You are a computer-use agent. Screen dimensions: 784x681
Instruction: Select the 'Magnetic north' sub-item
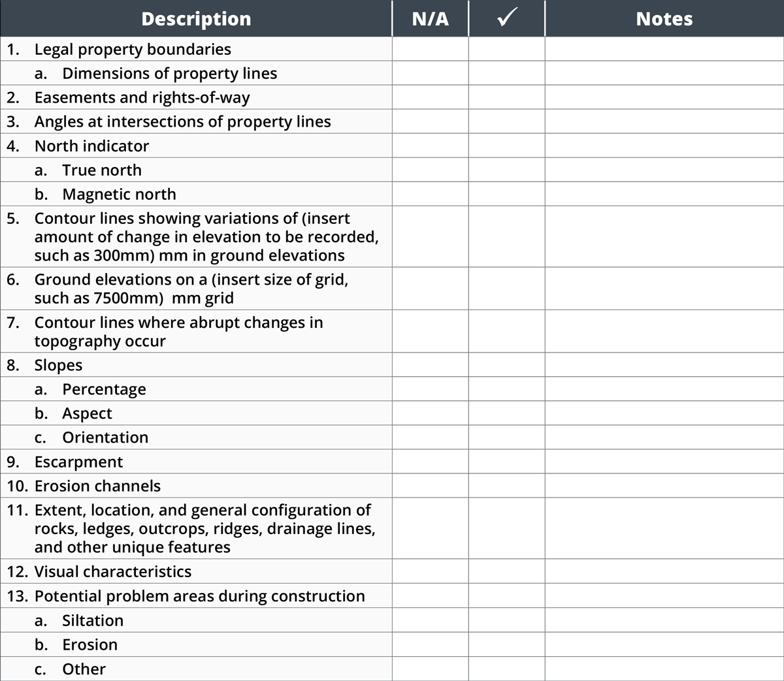[x=119, y=194]
